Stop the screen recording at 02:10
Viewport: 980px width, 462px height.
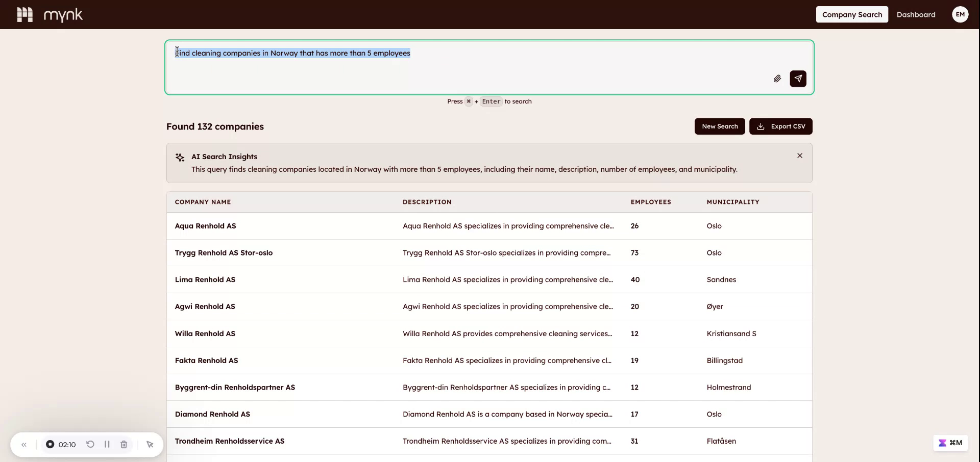(51, 444)
